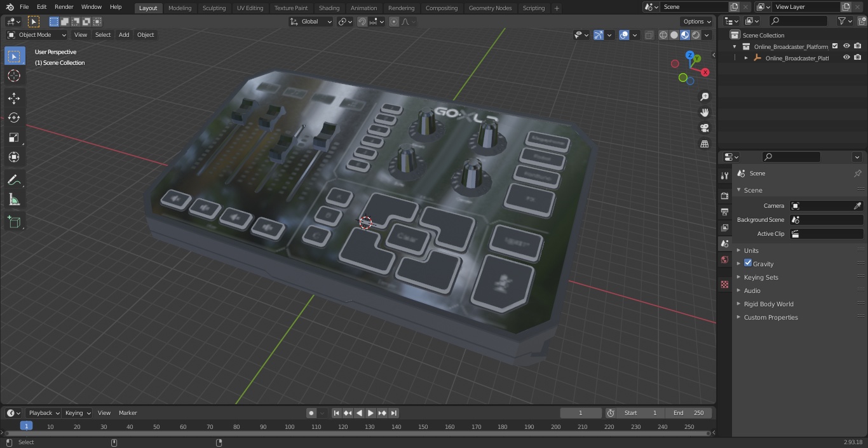Click the play animation button
The height and width of the screenshot is (448, 868).
[x=371, y=413]
